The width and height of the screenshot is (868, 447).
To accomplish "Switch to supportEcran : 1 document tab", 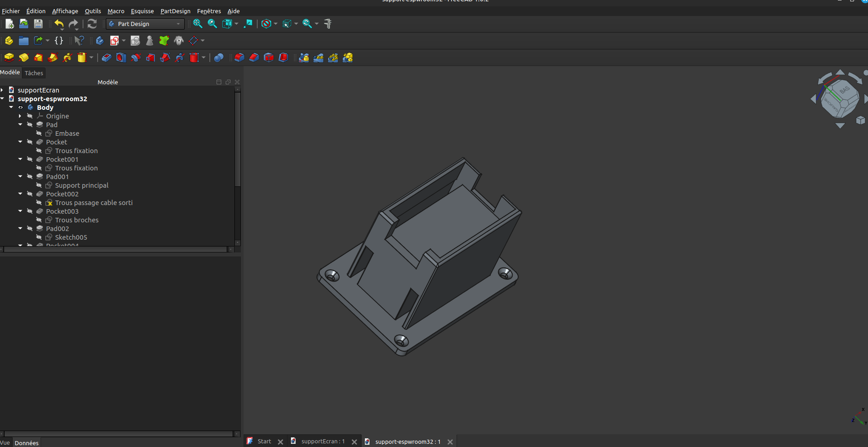I will (x=322, y=442).
